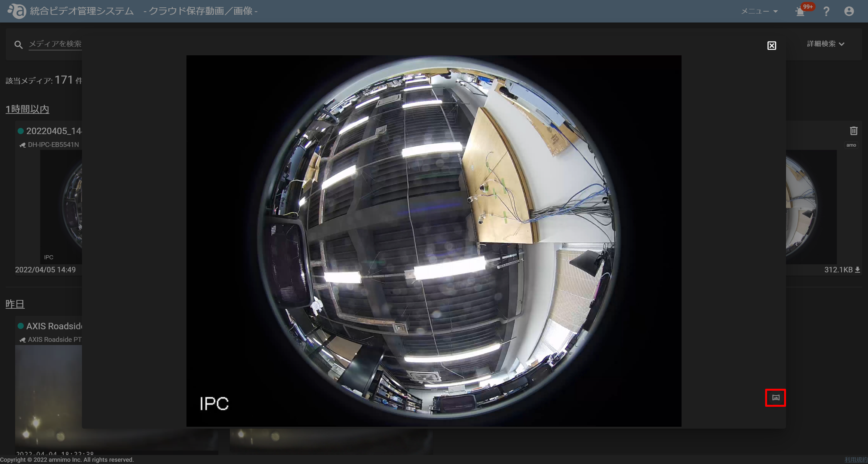The height and width of the screenshot is (464, 868).
Task: Select the 昨日 section heading
Action: click(x=15, y=304)
